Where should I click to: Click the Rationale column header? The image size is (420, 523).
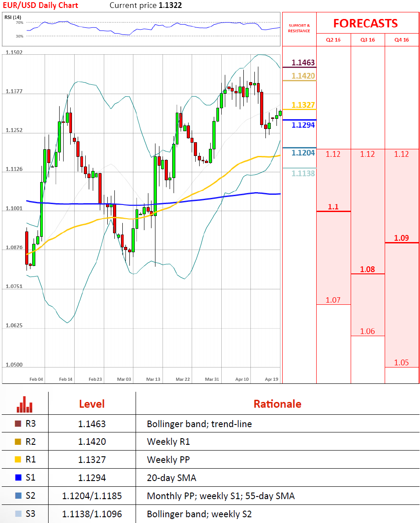pyautogui.click(x=277, y=404)
